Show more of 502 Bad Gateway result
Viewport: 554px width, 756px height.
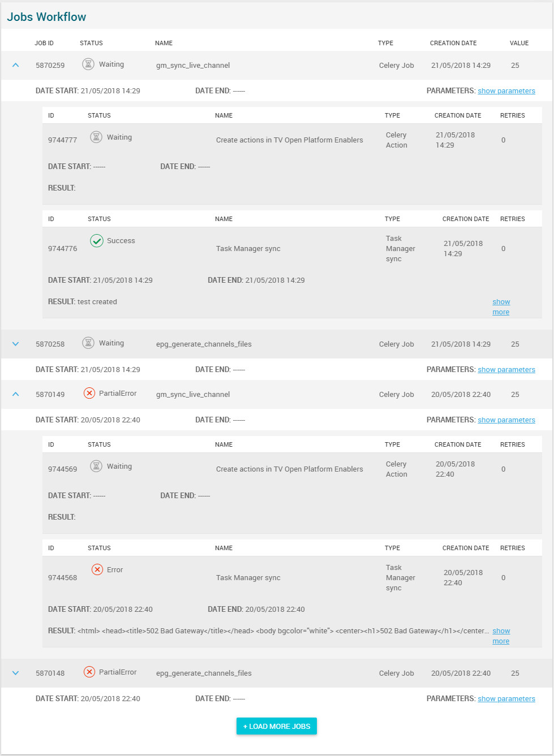tap(501, 636)
